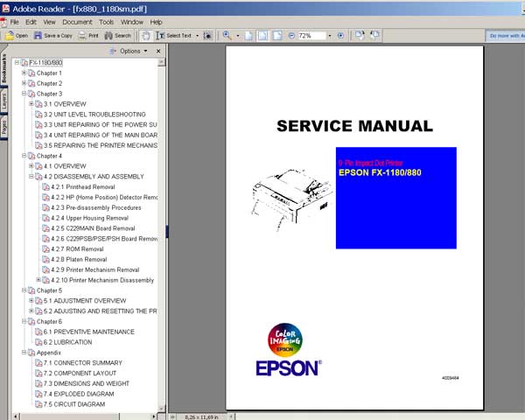Go to 4.2.8 Platen Removal bookmark

click(x=79, y=260)
